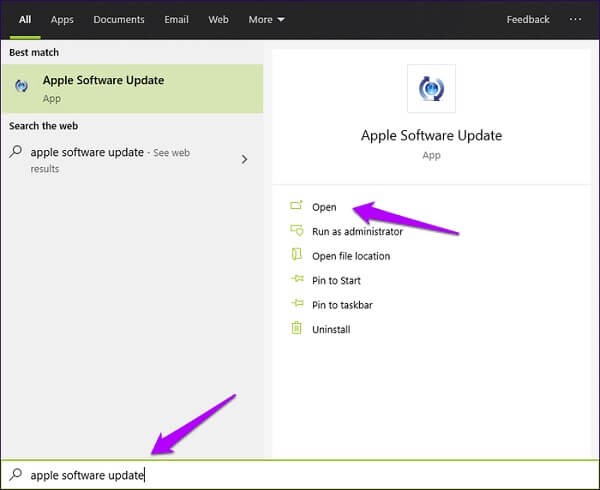Expand the More filter dropdown
The width and height of the screenshot is (600, 490).
266,20
